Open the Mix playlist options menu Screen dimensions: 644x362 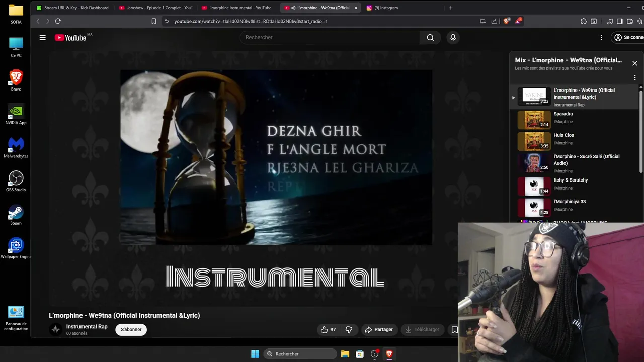(635, 78)
